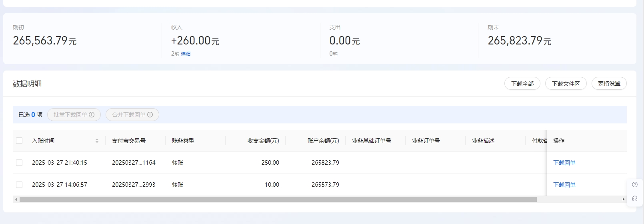Viewport: 644px width, 224px height.
Task: Click the 账户余额(元) column header
Action: pos(323,141)
